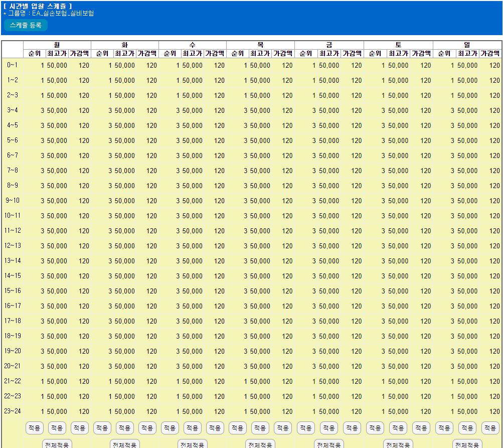Click the 21~22 time slot label
This screenshot has width=503, height=448.
[x=13, y=381]
